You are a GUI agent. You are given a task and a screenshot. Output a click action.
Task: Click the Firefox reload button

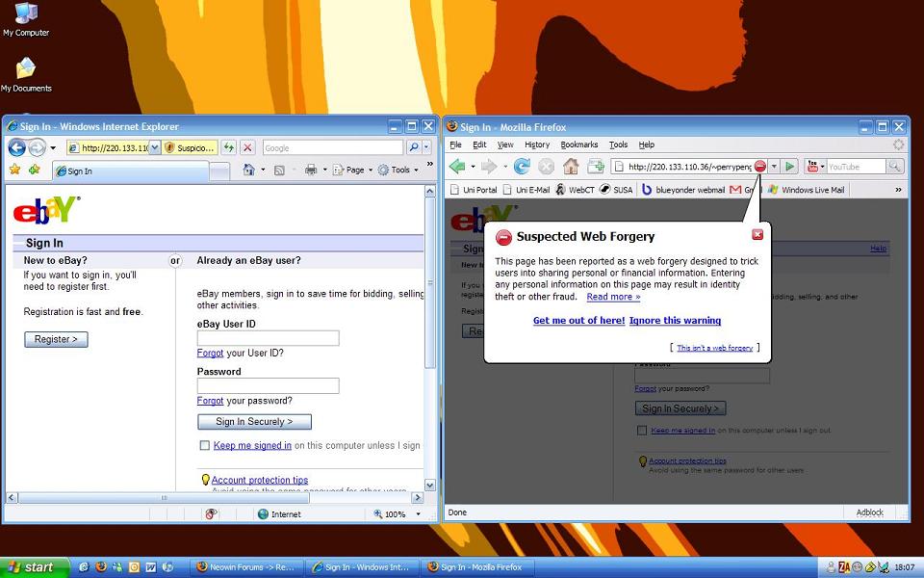pyautogui.click(x=522, y=167)
